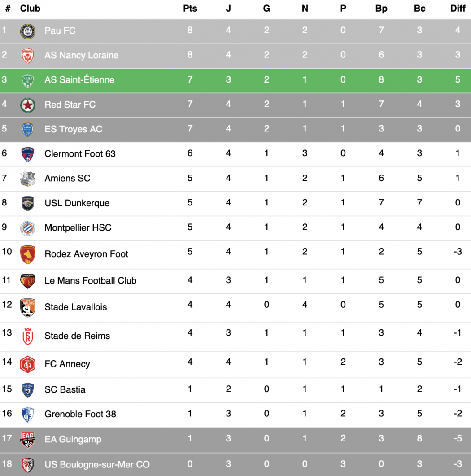Click the Grenoble Foot 38 name

[80, 414]
